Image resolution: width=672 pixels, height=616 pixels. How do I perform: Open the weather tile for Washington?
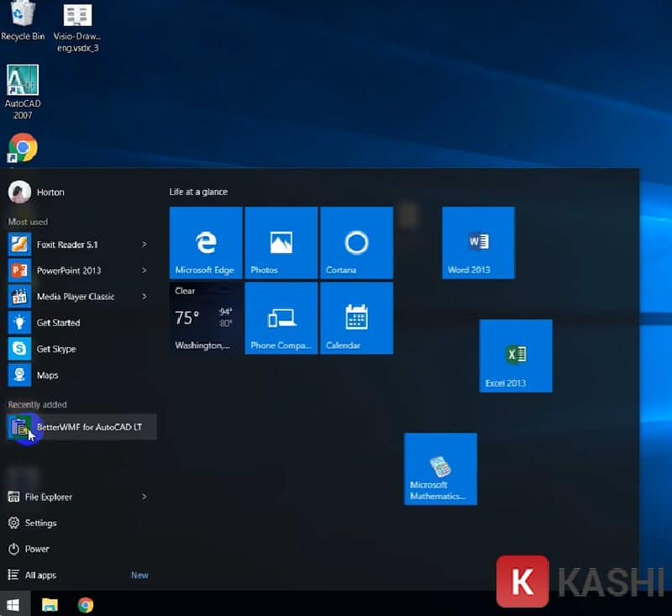pyautogui.click(x=206, y=319)
